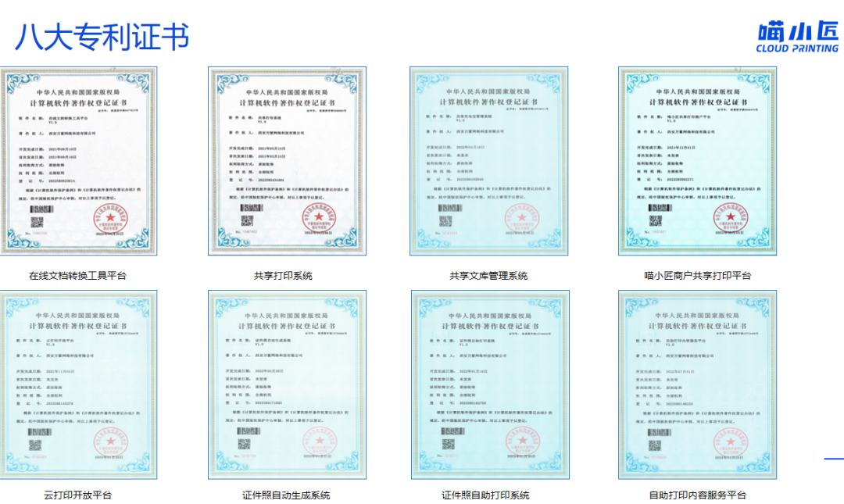The width and height of the screenshot is (844, 504).
Task: Open the 喵小匠商户共享打印平台 certificate image
Action: (x=698, y=161)
